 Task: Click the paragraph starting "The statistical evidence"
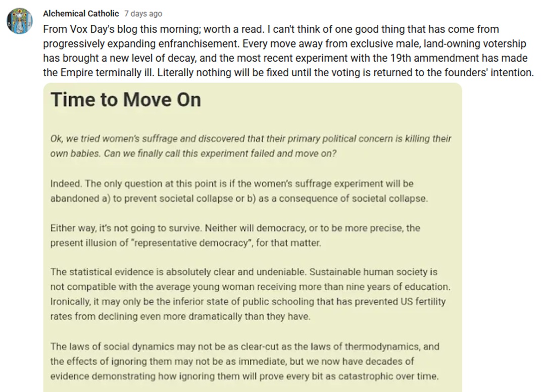coord(250,294)
